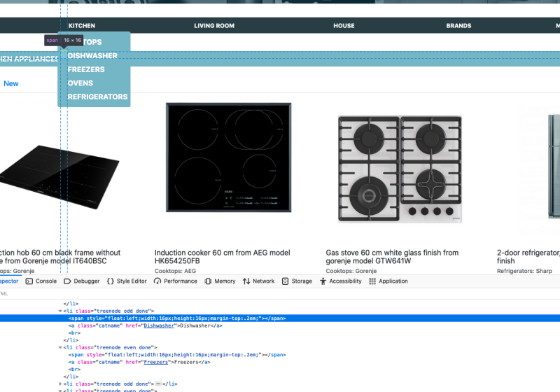The height and width of the screenshot is (392, 560).
Task: Click the Network arrows icon
Action: click(246, 281)
